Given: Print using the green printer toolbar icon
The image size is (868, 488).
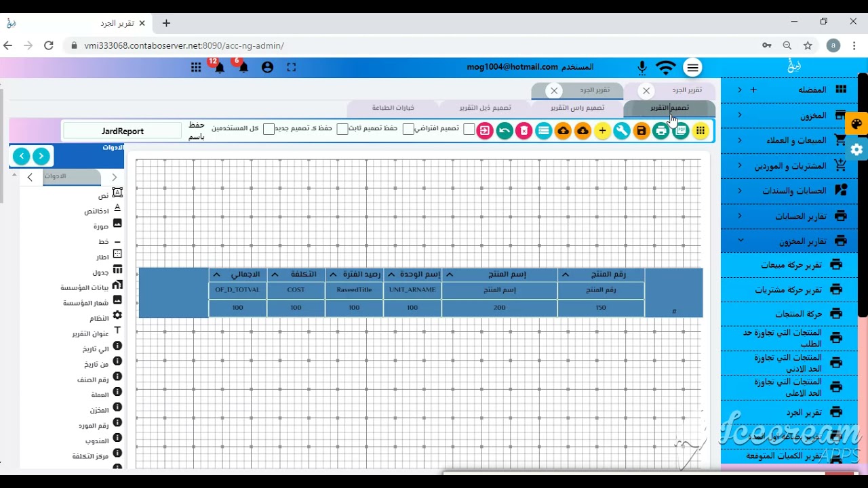Looking at the screenshot, I should pos(660,131).
